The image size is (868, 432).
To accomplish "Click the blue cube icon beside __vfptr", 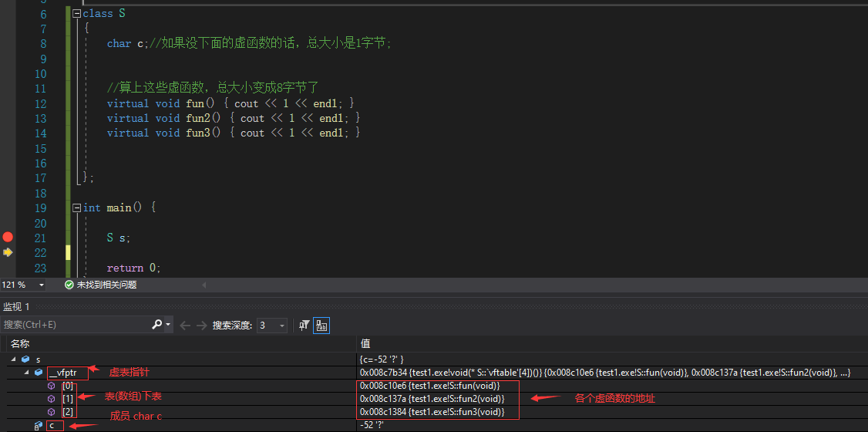I will point(39,373).
